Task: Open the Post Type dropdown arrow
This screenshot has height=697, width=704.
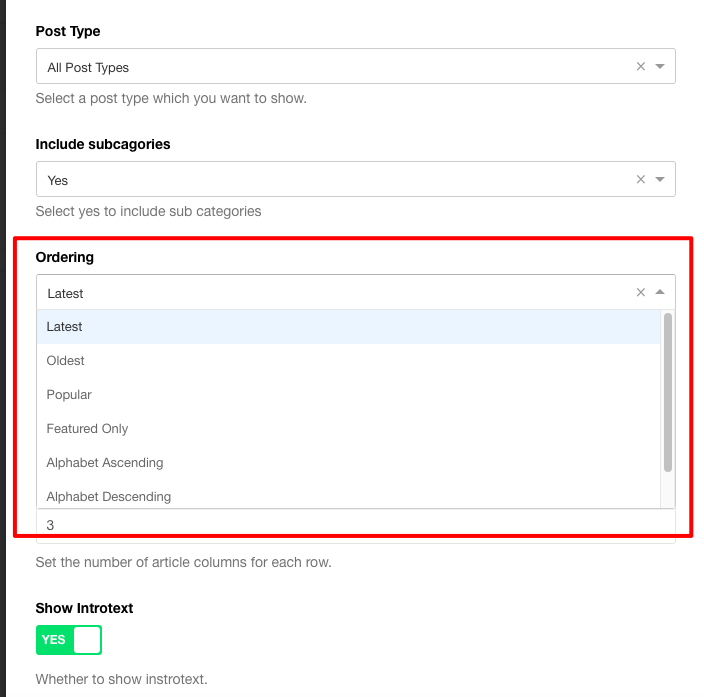Action: click(x=660, y=67)
